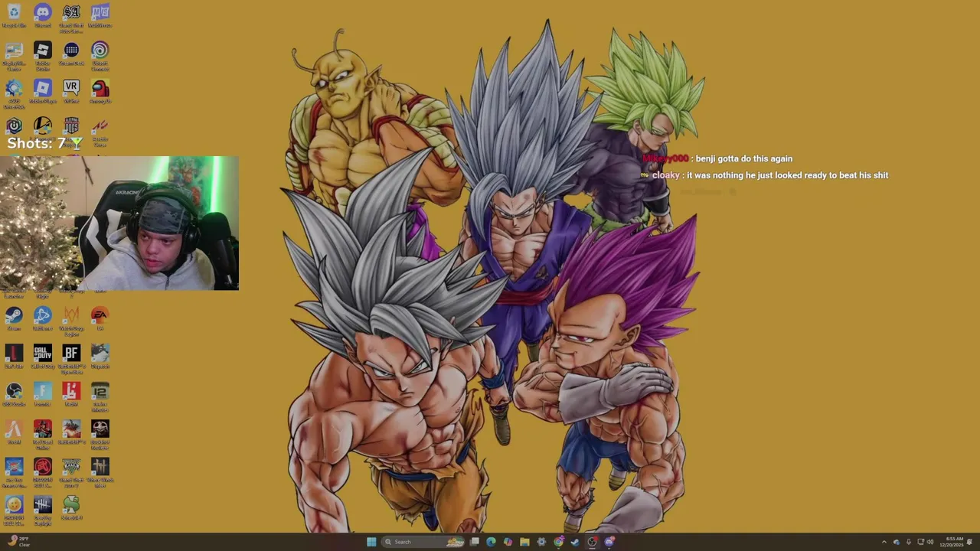Click the chat message from cloaky

pos(764,175)
